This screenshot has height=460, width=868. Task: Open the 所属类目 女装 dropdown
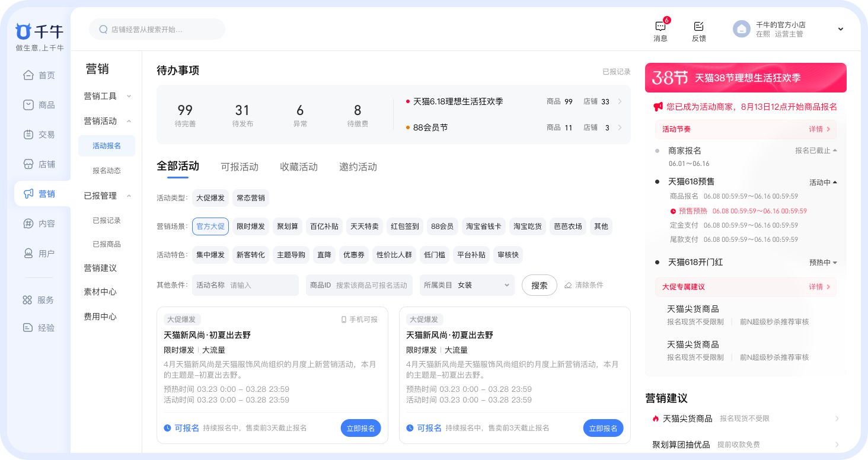point(467,285)
